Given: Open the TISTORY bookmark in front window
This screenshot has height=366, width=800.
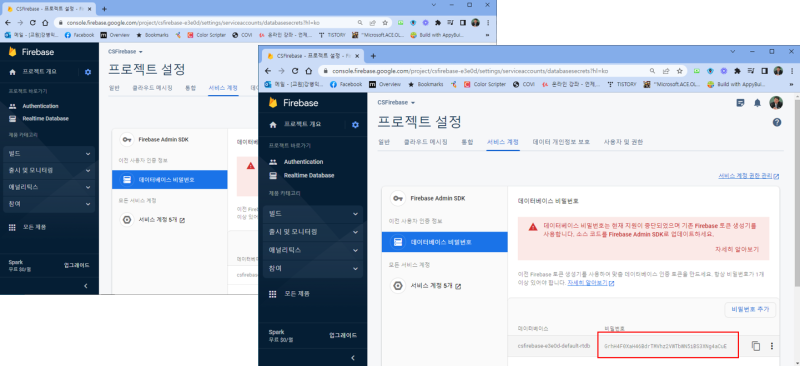Looking at the screenshot, I should click(622, 84).
